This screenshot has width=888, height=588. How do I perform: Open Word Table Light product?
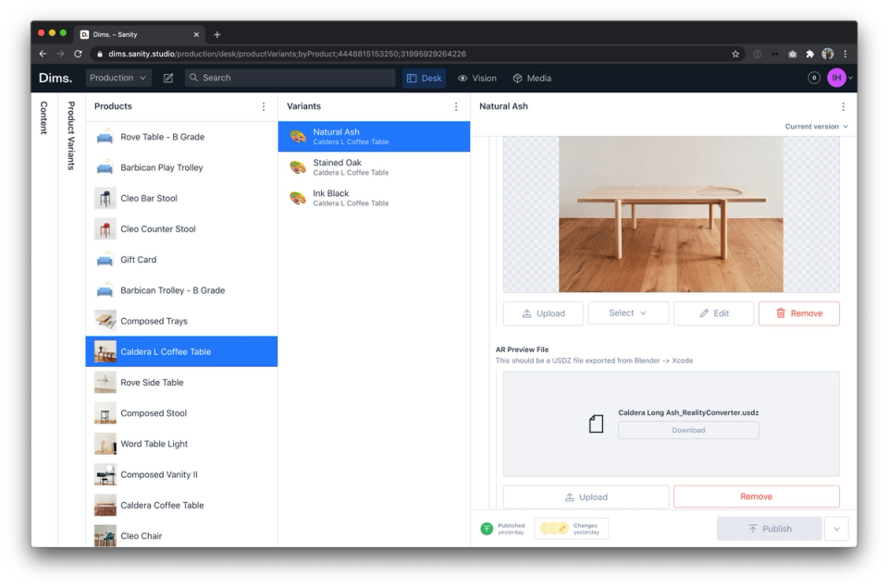pos(181,444)
